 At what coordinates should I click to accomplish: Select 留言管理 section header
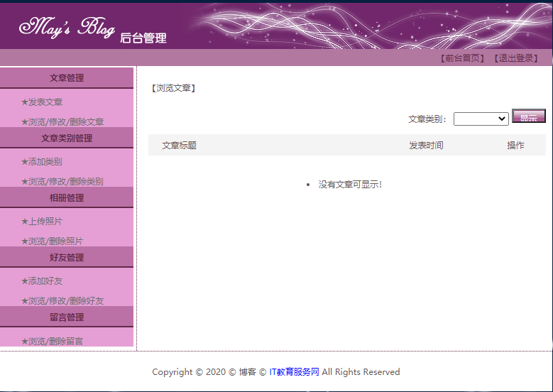[67, 317]
